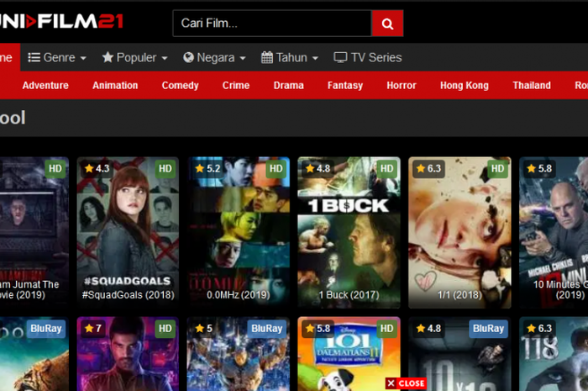Click the 1 Buck (2017) title link
Screen dimensions: 588x391
[x=349, y=295]
